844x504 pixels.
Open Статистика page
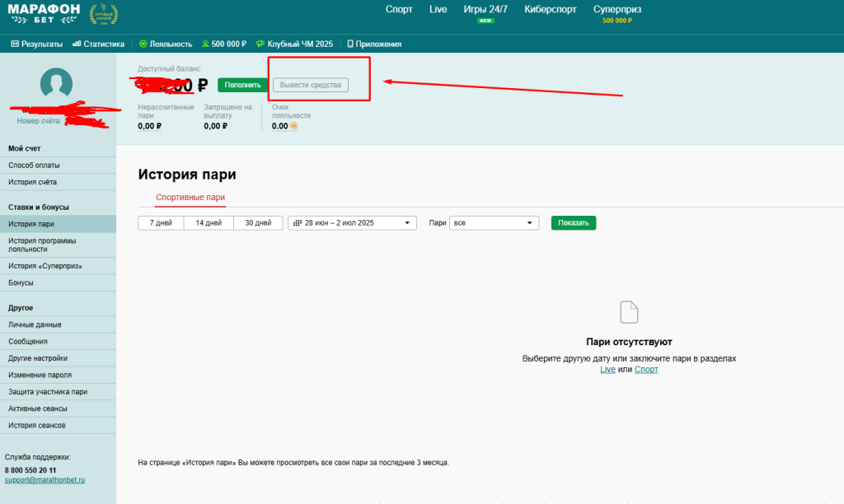pyautogui.click(x=99, y=44)
